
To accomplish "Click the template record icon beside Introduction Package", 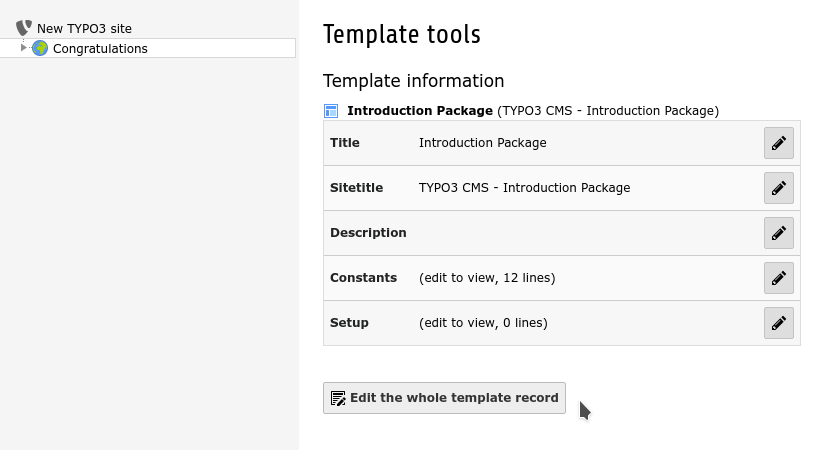I will 331,111.
